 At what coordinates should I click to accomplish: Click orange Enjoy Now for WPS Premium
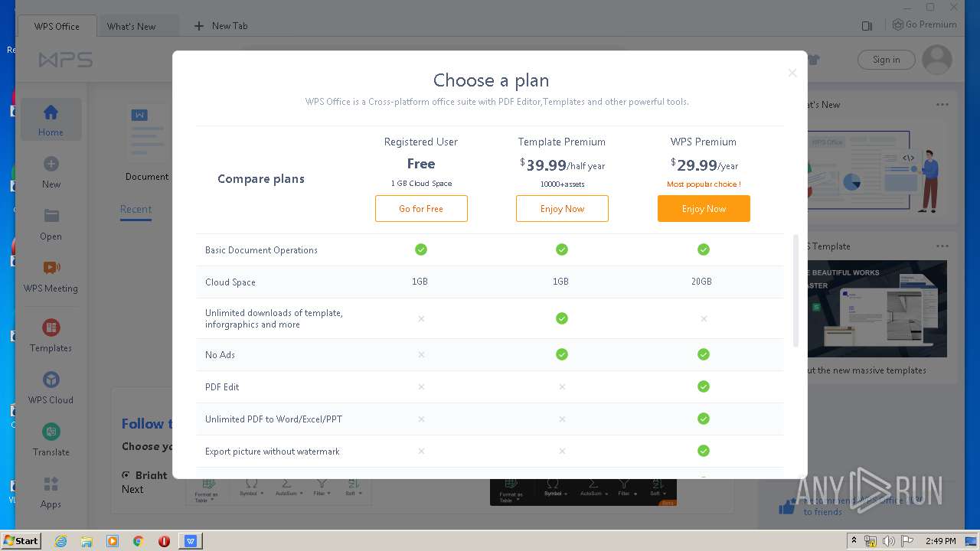click(704, 209)
